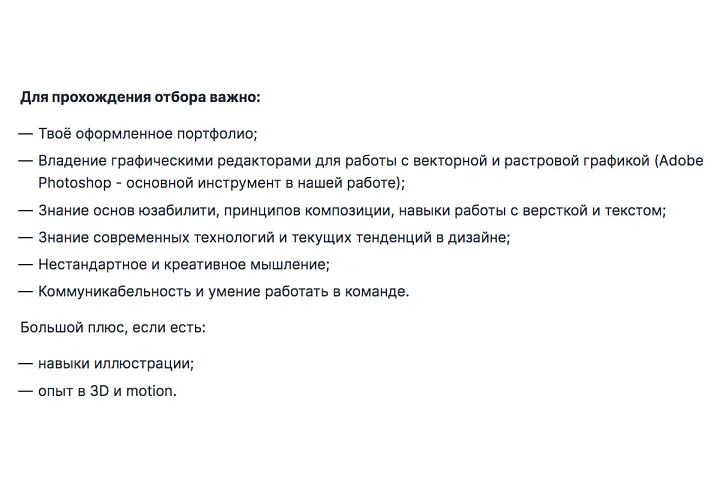Click the dash before "Твоё оформленное портфолио"
Viewport: 720px width, 480px height.
(25, 133)
